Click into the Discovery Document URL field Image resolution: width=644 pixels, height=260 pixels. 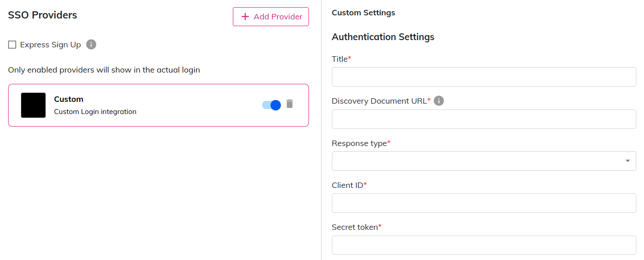point(484,119)
